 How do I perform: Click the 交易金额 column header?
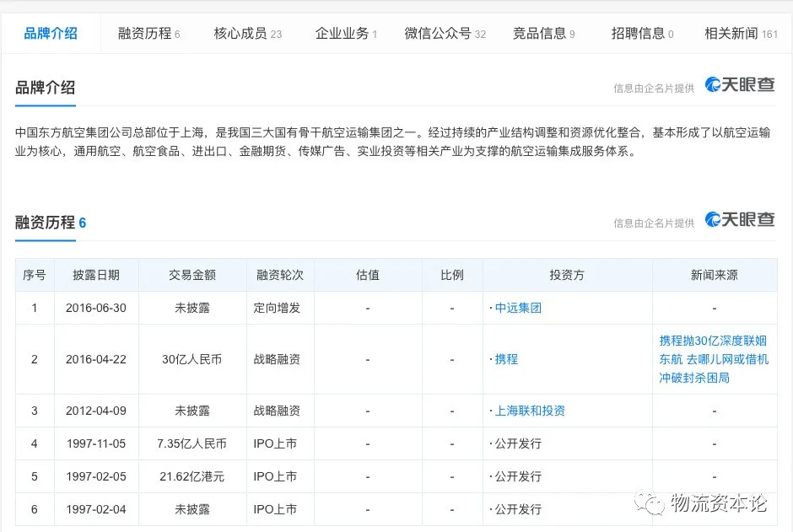[x=192, y=275]
